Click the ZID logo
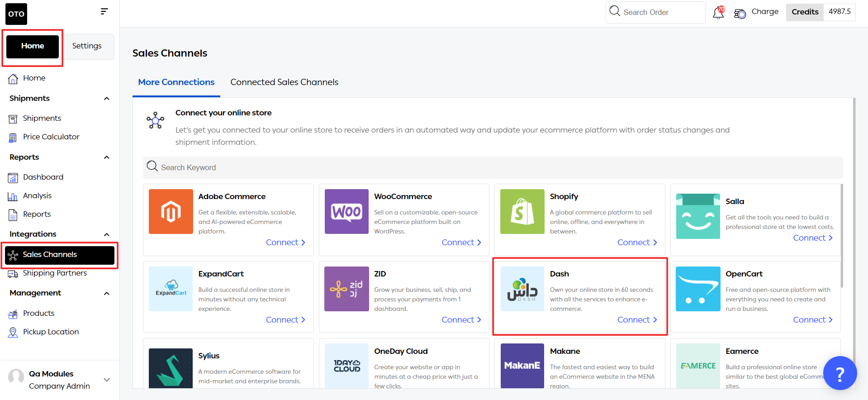The width and height of the screenshot is (868, 400). (346, 289)
